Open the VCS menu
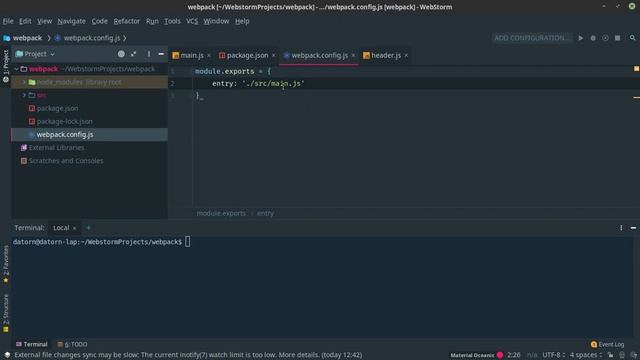The width and height of the screenshot is (640, 360). 192,21
